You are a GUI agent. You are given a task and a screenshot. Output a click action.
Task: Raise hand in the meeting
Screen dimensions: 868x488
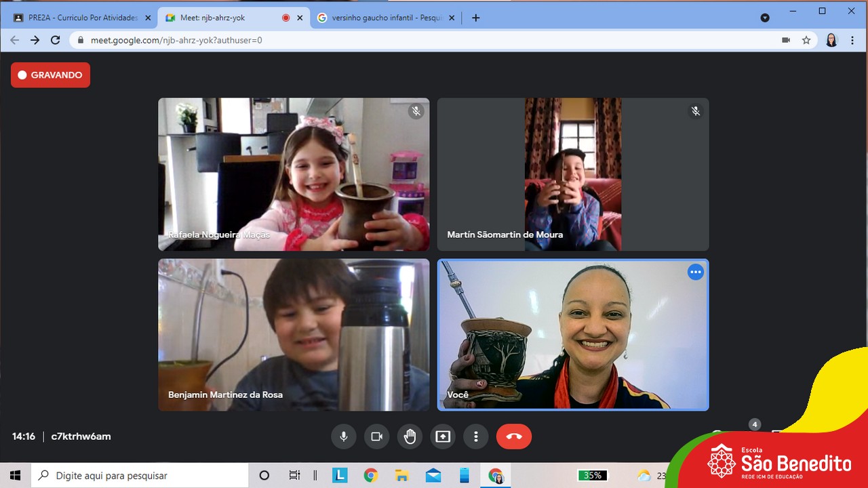click(x=410, y=436)
